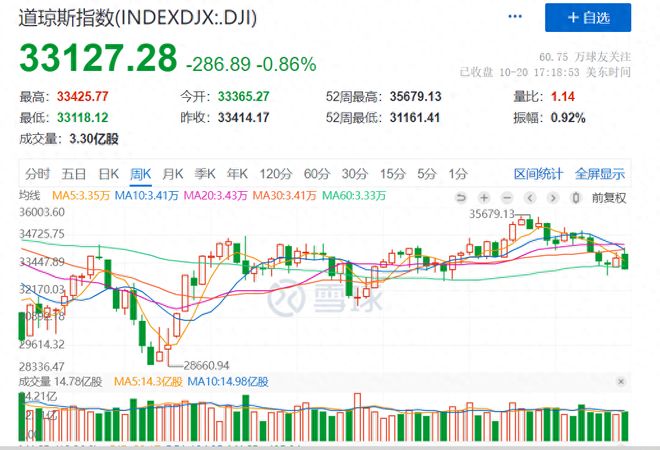
Task: Click MA5:3.35万 indicator label
Action: coord(81,196)
